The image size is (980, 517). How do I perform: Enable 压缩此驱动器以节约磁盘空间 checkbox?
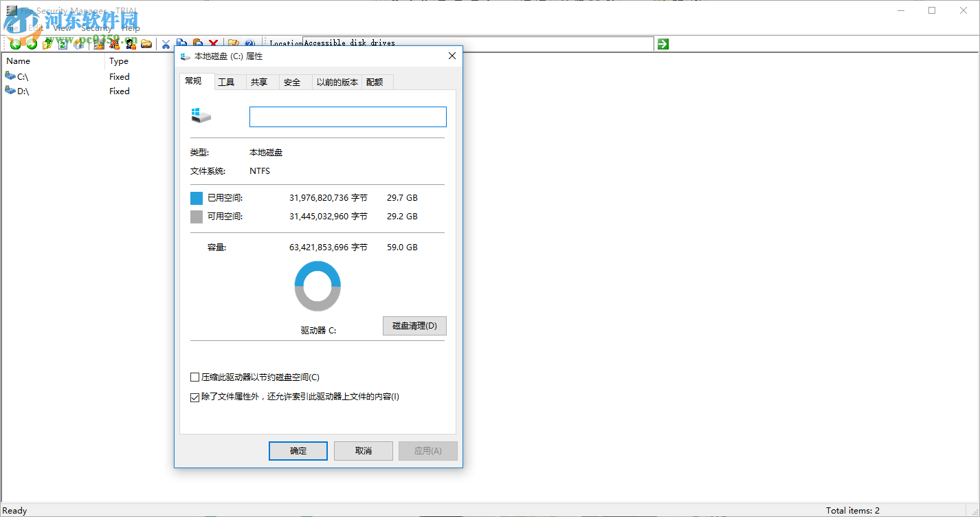194,377
